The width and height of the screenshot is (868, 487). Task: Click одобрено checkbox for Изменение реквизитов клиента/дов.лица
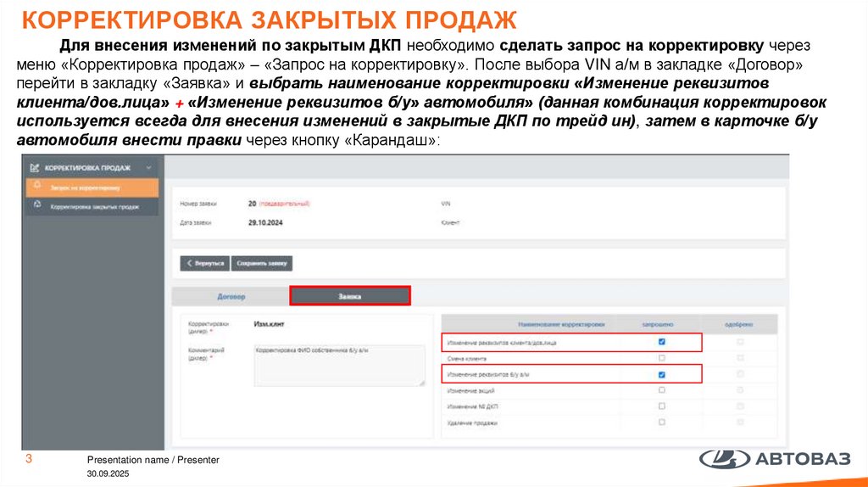tap(740, 342)
